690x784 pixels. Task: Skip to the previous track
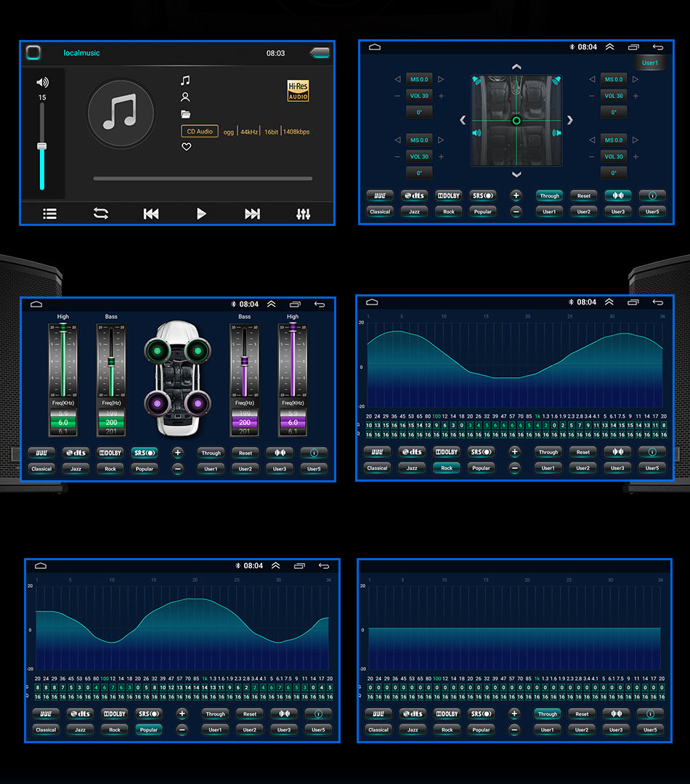151,214
